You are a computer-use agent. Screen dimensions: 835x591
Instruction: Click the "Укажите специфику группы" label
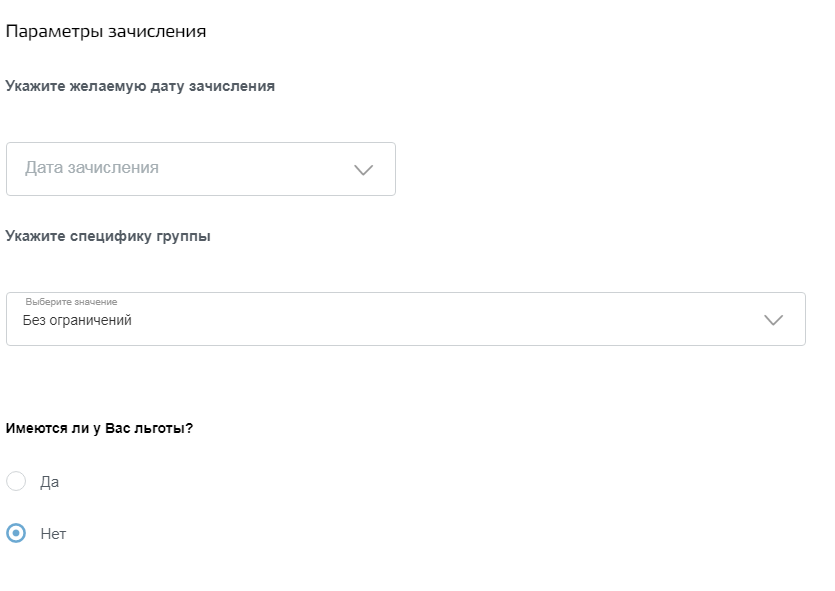(108, 237)
